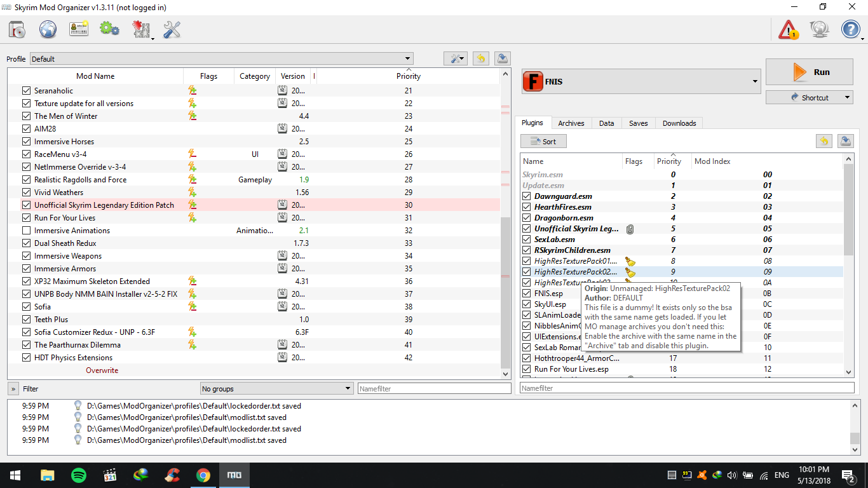Screen dimensions: 868x488
Task: Switch to the Archives tab
Action: [571, 123]
